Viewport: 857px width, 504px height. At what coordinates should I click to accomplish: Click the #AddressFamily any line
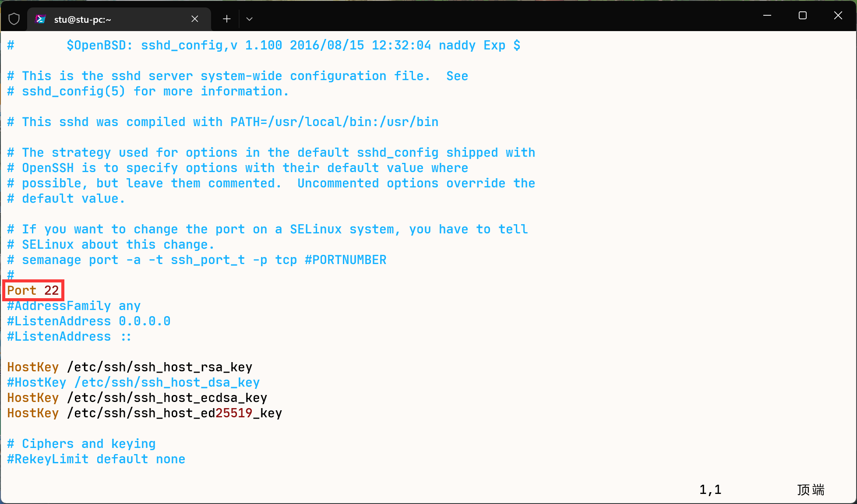coord(74,306)
